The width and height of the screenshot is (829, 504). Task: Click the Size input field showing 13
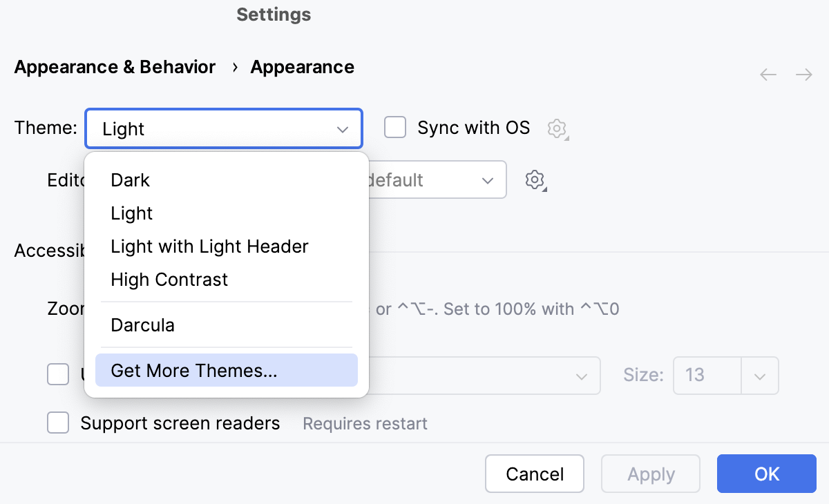tap(707, 376)
